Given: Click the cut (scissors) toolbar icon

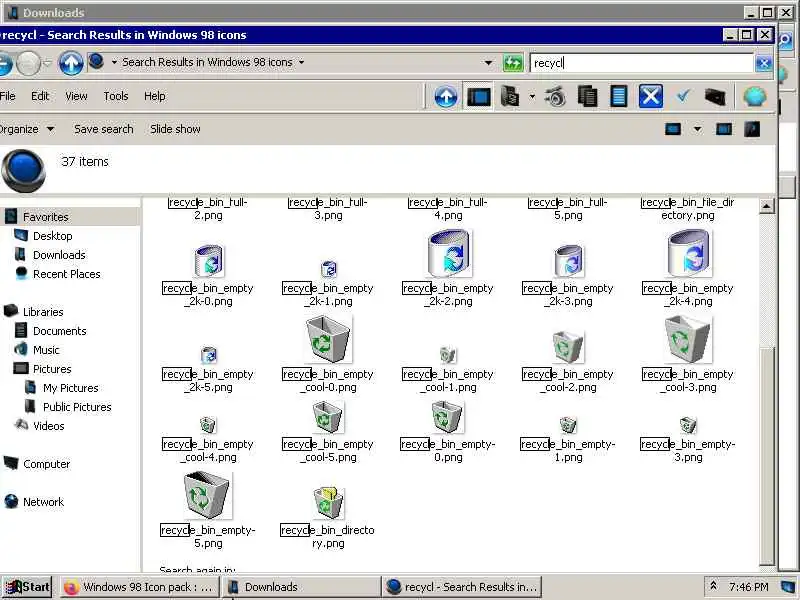Looking at the screenshot, I should pyautogui.click(x=556, y=96).
